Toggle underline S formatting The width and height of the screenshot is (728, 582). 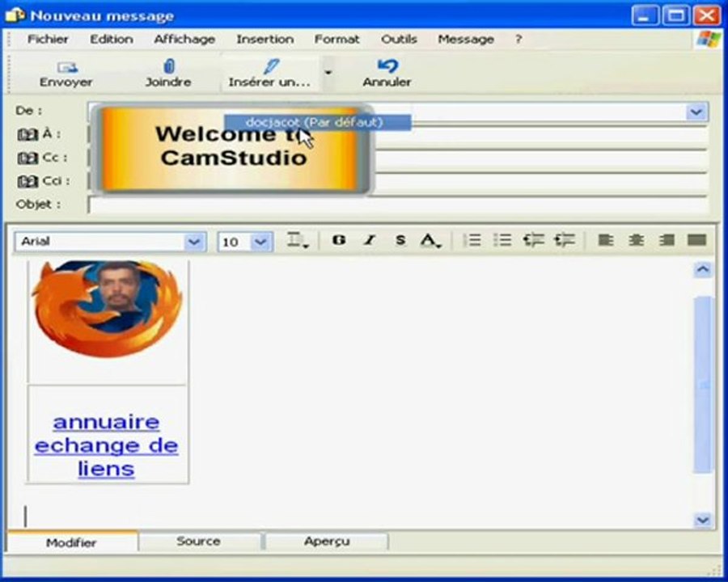[x=400, y=240]
